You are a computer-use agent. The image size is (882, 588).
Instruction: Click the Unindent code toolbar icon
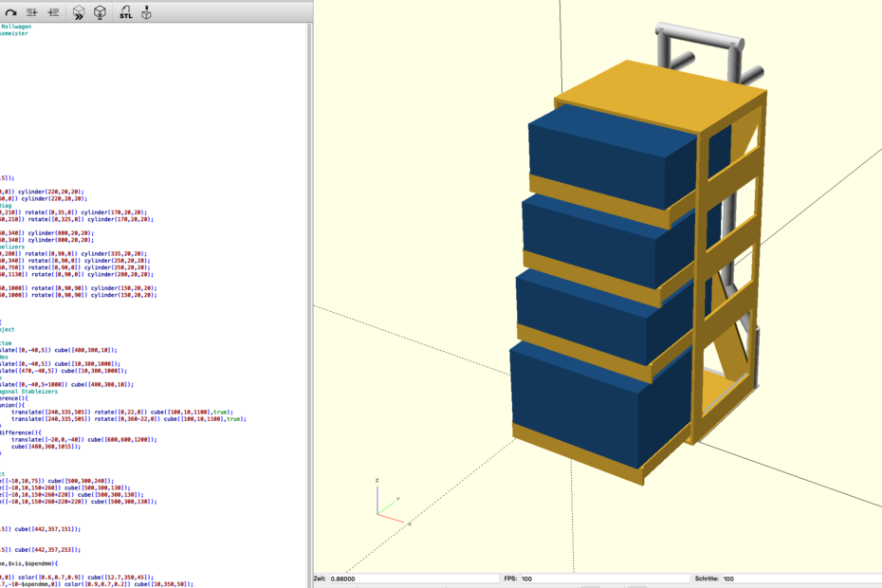[x=32, y=12]
